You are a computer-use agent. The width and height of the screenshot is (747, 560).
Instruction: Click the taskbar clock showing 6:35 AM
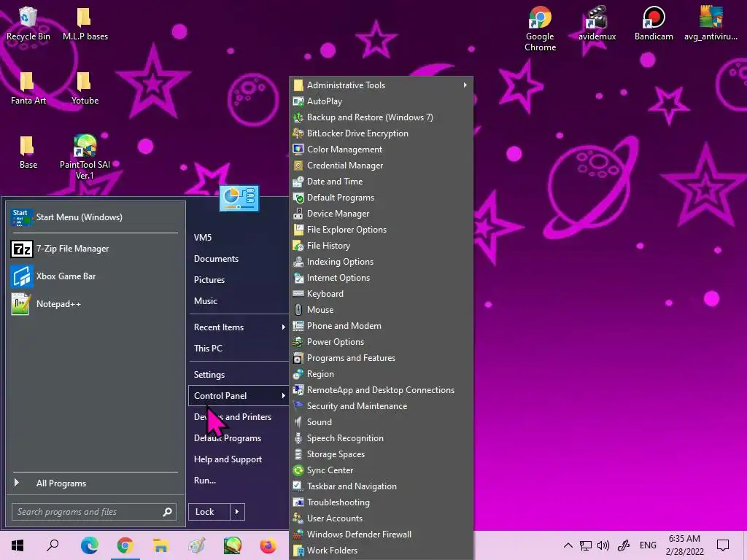coord(684,545)
